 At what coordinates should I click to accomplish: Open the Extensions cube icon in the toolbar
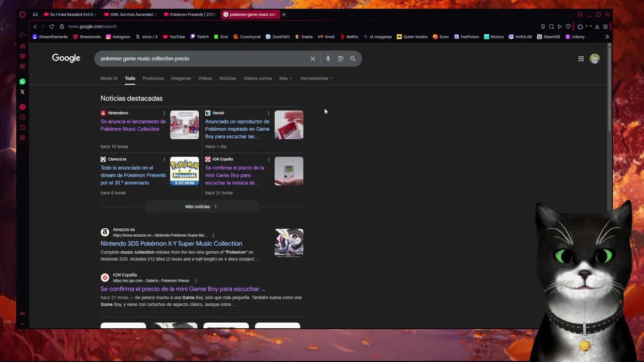coord(580,27)
